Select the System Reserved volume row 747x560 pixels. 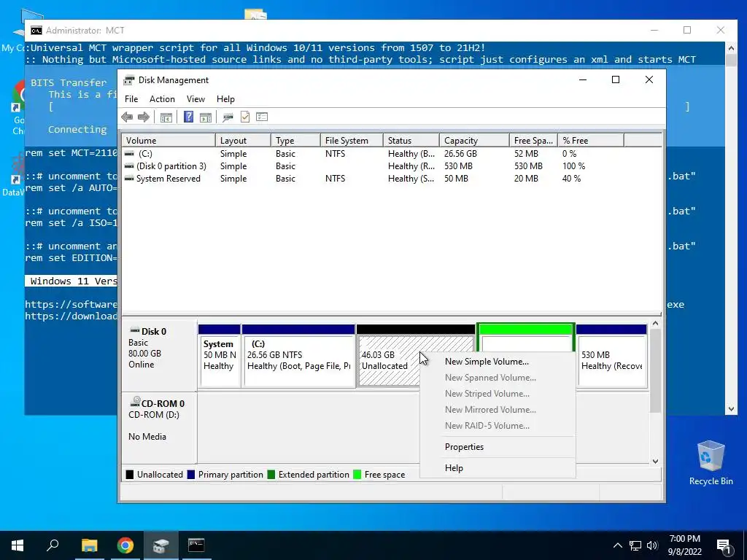(392, 179)
